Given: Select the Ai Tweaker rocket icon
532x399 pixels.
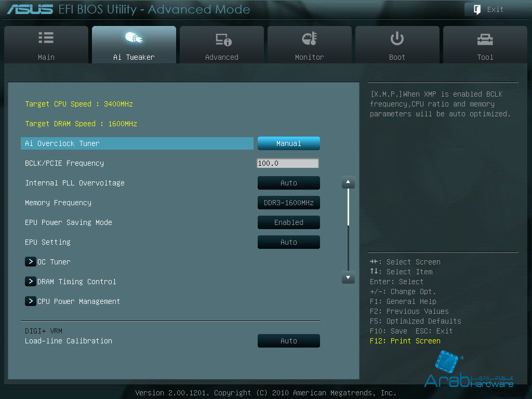Looking at the screenshot, I should coord(134,37).
